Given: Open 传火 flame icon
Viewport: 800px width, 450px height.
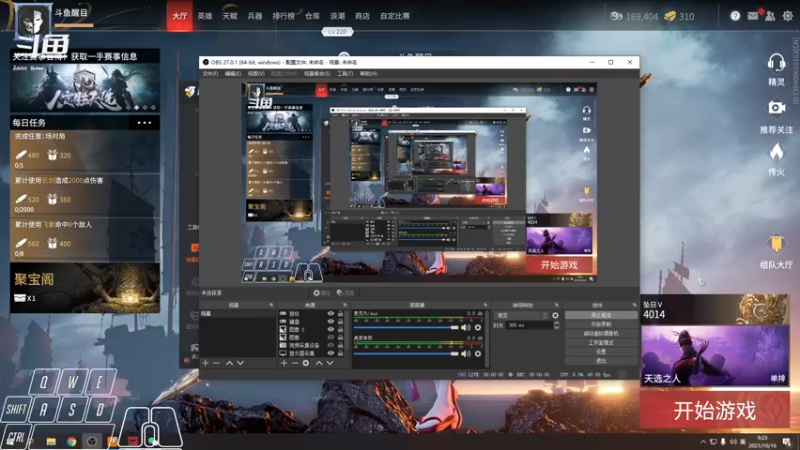Looking at the screenshot, I should coord(776,153).
